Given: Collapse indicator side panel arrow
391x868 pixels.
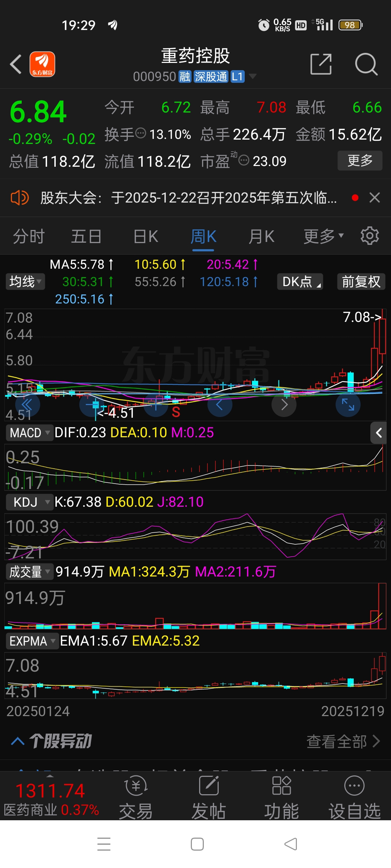Looking at the screenshot, I should (x=378, y=433).
